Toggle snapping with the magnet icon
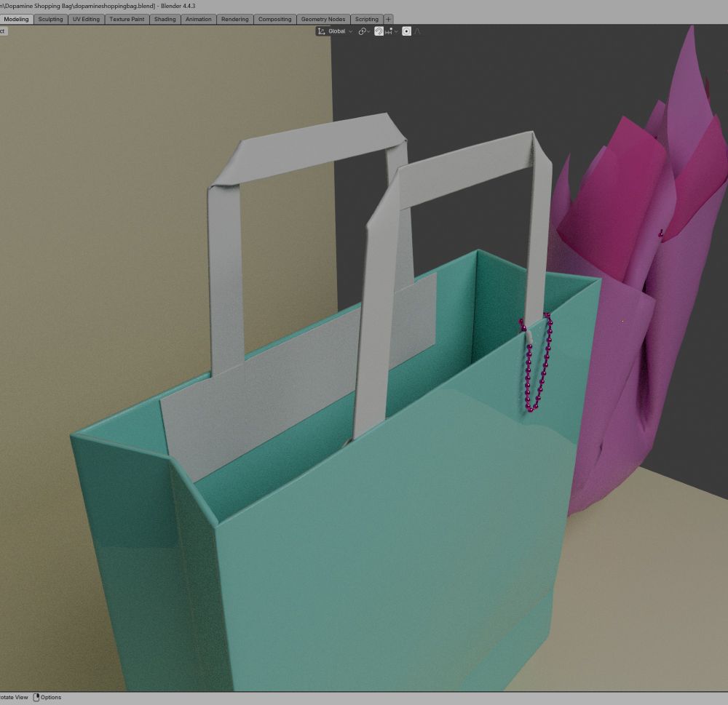Image resolution: width=728 pixels, height=705 pixels. click(x=379, y=31)
